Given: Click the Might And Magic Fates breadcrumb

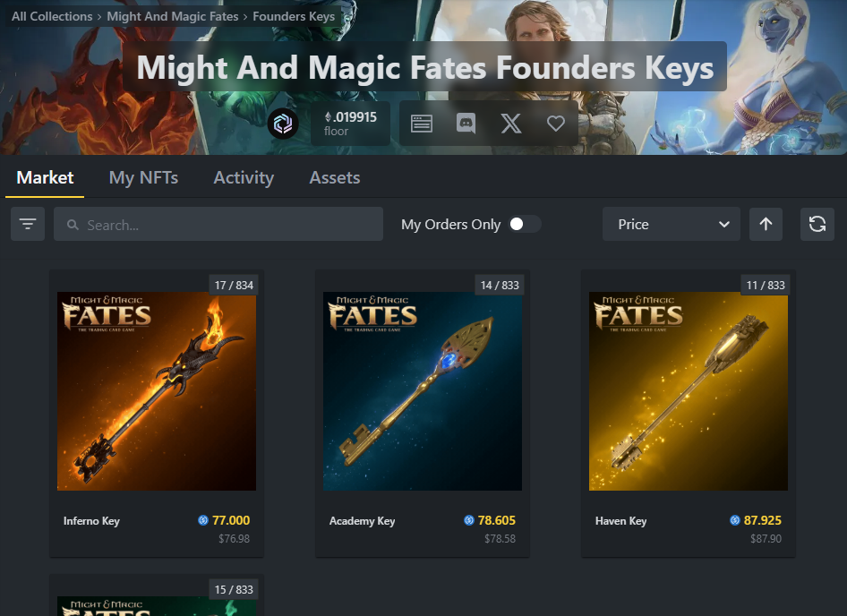Looking at the screenshot, I should coord(173,16).
